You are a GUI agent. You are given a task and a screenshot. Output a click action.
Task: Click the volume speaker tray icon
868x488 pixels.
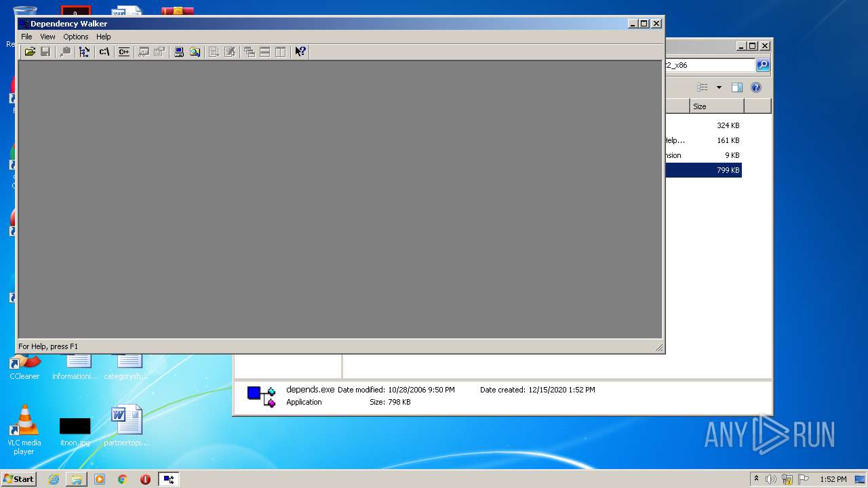(770, 479)
